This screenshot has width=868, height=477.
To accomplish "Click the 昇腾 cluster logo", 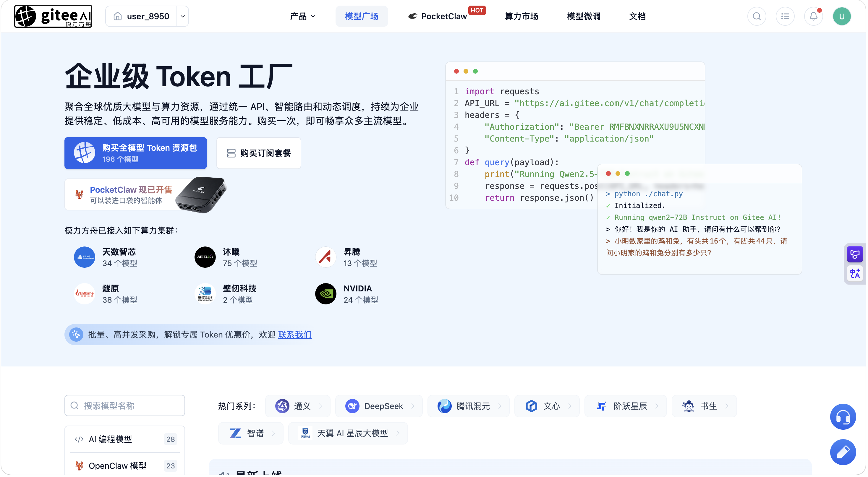I will (x=325, y=257).
